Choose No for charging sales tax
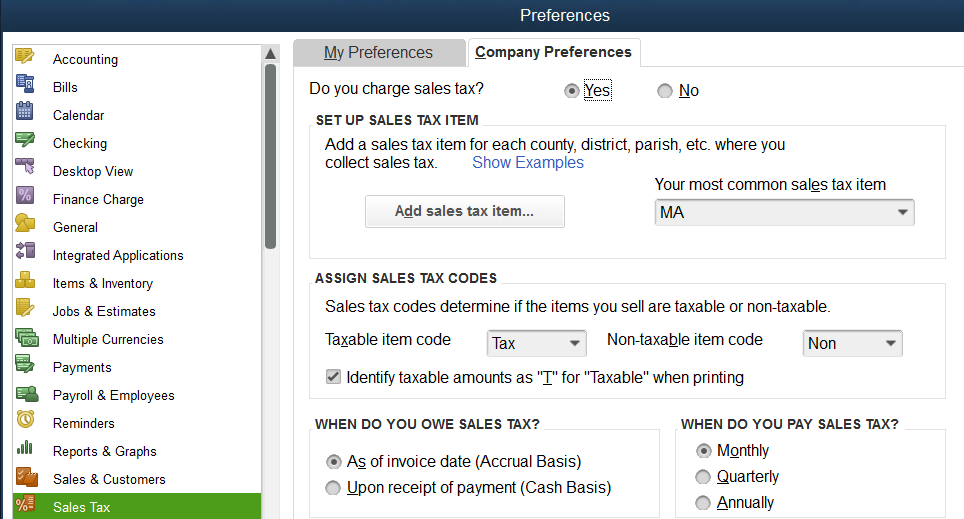 665,91
